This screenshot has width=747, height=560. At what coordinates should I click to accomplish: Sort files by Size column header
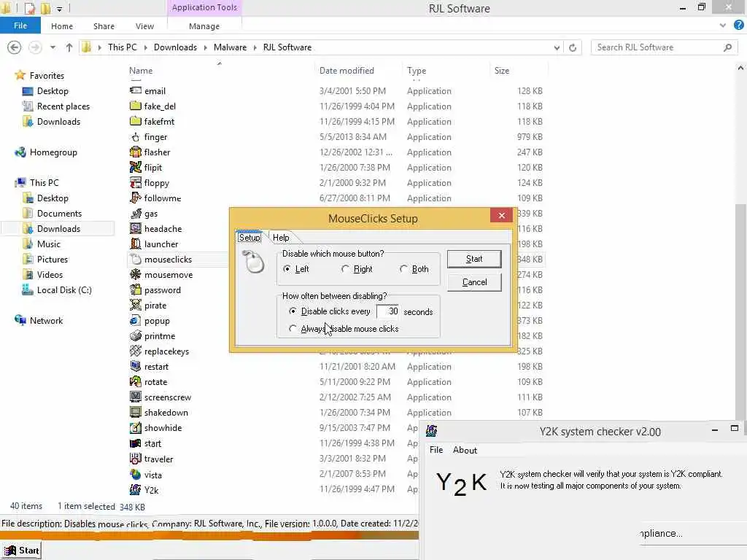pyautogui.click(x=502, y=71)
